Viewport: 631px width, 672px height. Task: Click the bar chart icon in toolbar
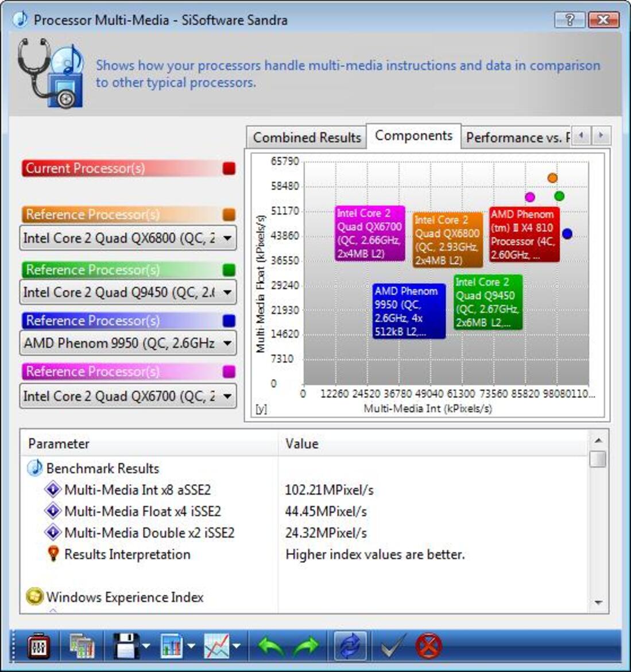tap(172, 646)
